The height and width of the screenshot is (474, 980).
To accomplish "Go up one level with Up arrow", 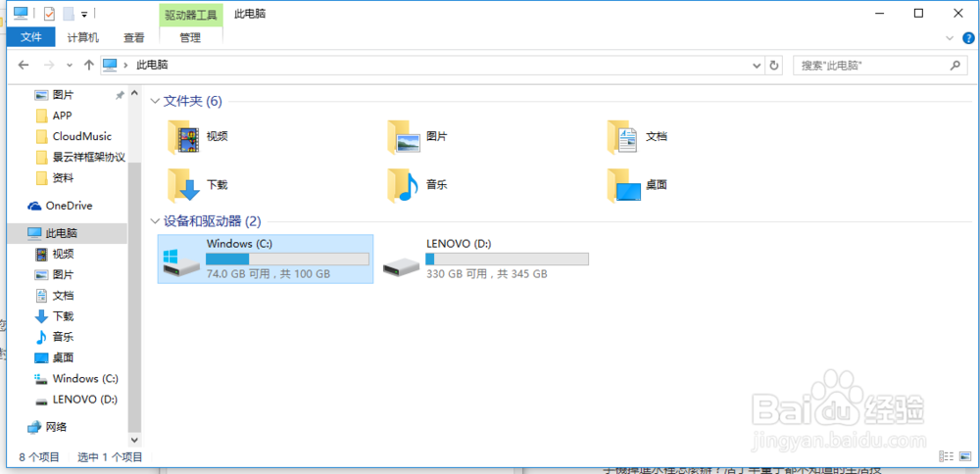I will pyautogui.click(x=89, y=65).
